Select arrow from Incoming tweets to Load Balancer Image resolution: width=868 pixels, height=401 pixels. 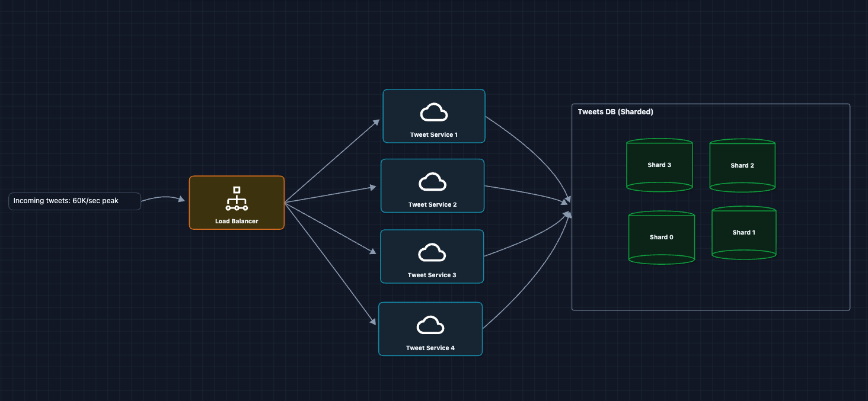tap(161, 197)
